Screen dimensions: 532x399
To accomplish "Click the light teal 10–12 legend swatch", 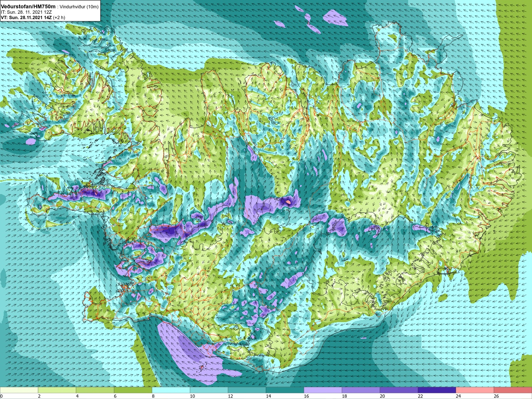I will point(209,390).
